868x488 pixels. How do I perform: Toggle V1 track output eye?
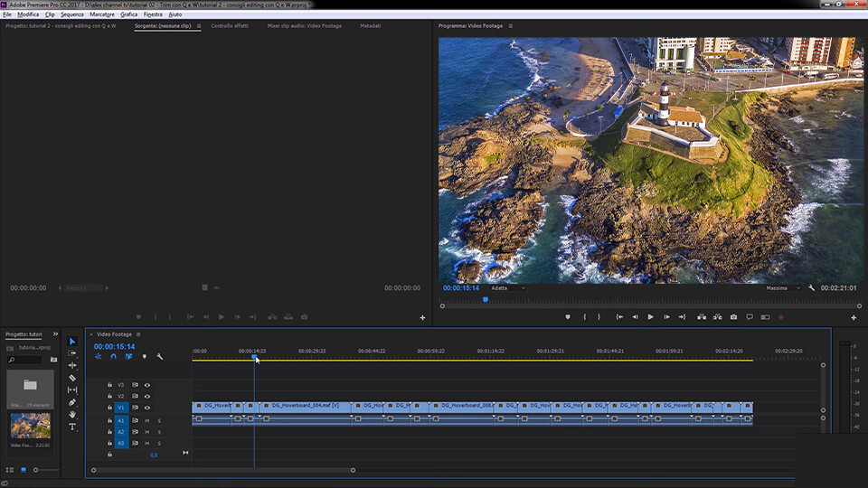tap(147, 408)
